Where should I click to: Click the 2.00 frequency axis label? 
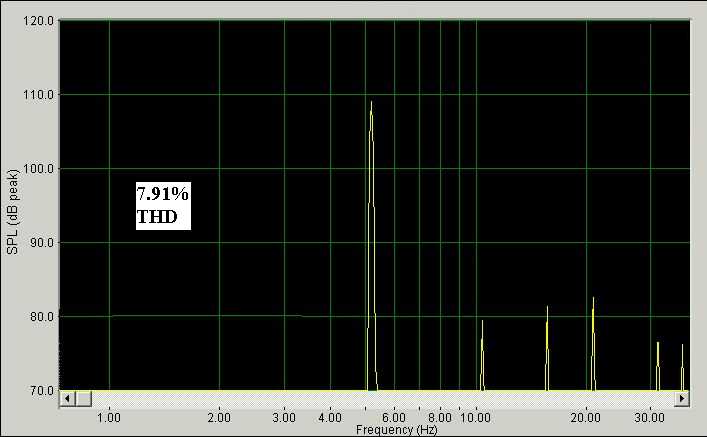tap(219, 418)
